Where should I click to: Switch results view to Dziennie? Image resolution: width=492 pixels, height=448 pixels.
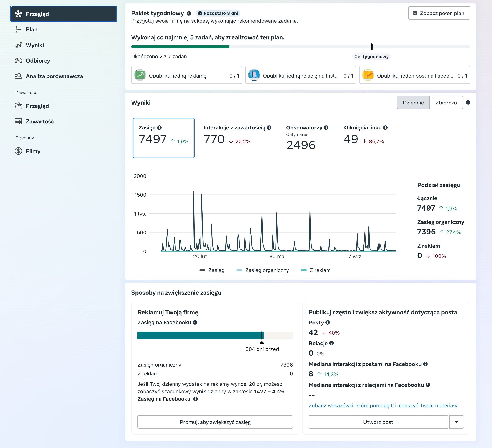(x=413, y=102)
